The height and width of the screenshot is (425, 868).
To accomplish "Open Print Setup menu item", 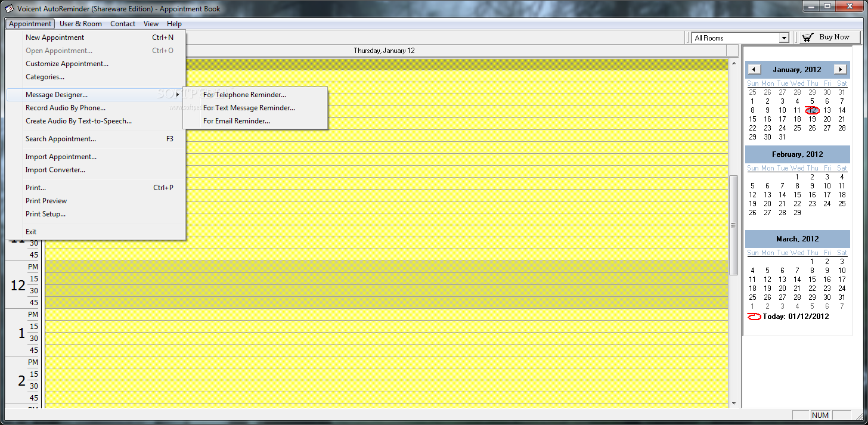I will click(x=96, y=214).
